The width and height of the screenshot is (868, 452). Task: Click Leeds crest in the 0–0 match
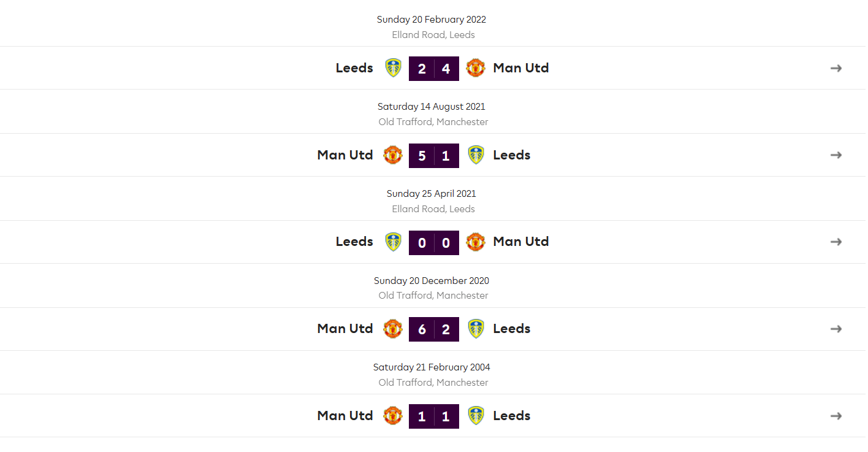pyautogui.click(x=393, y=242)
